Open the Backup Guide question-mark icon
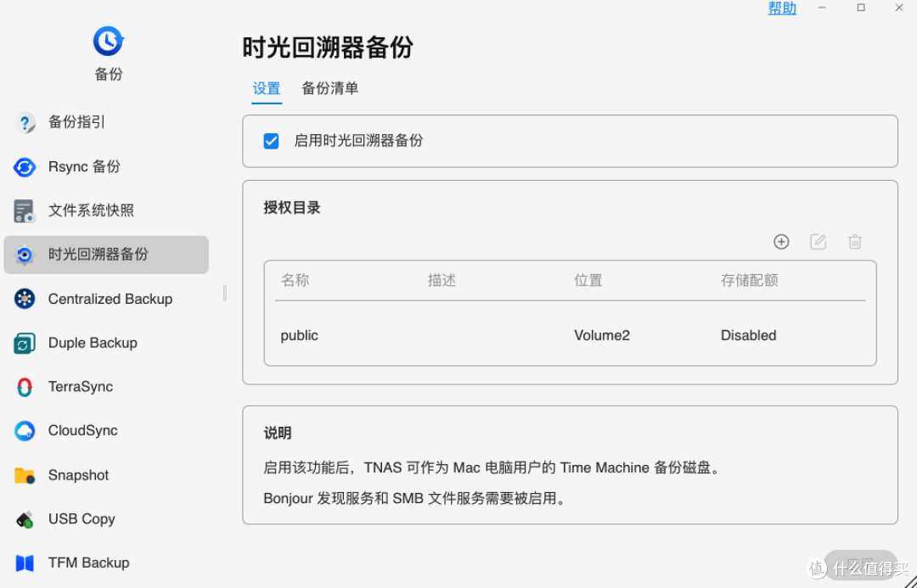Image resolution: width=917 pixels, height=588 pixels. (25, 123)
